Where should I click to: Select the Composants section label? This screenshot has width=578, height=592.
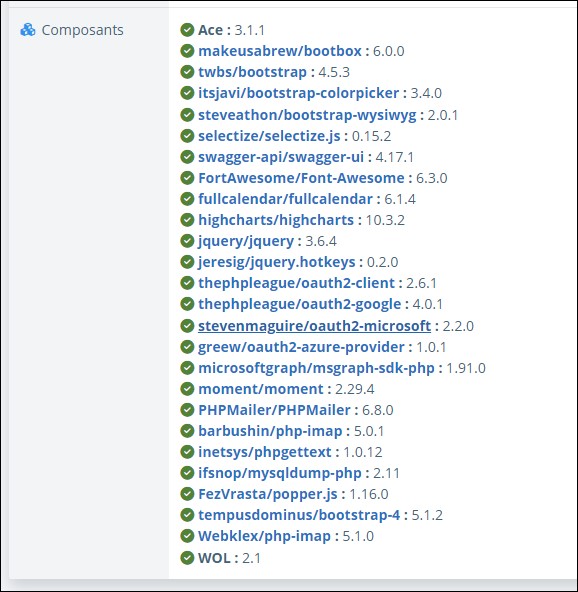[82, 30]
